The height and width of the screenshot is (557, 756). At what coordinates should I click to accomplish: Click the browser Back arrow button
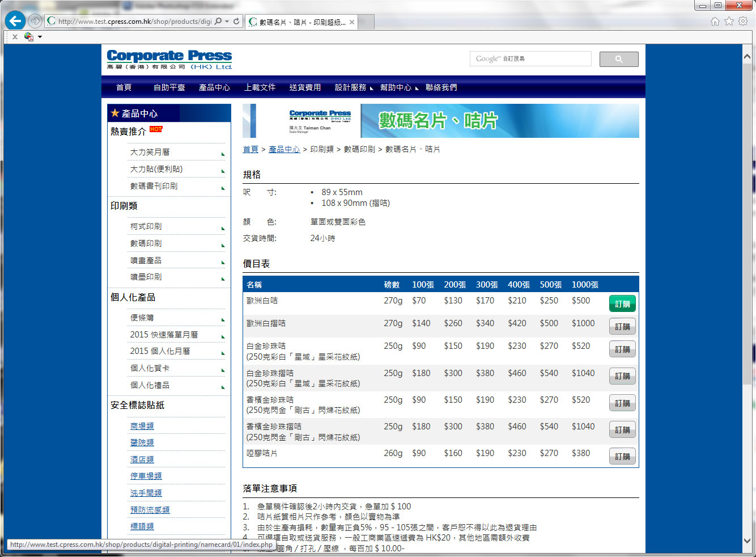[x=15, y=22]
